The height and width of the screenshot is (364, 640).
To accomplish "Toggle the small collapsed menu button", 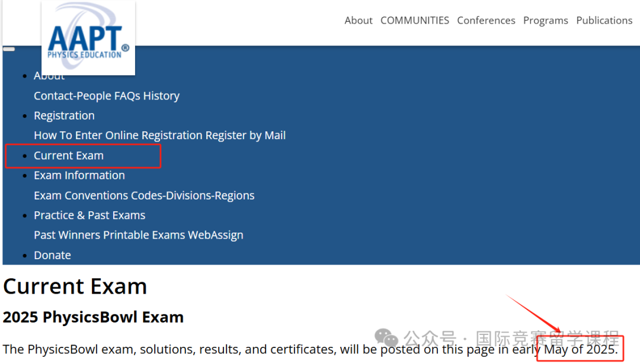I will 9,49.
